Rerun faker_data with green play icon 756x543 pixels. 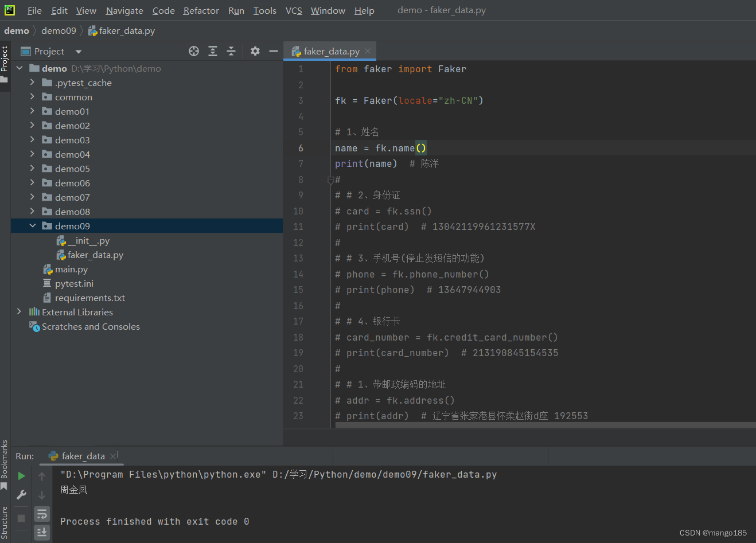(21, 476)
